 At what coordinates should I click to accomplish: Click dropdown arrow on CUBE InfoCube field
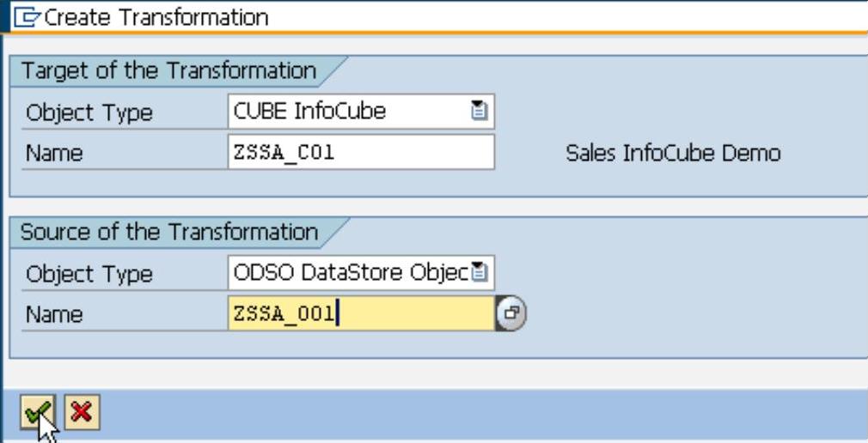(x=480, y=111)
